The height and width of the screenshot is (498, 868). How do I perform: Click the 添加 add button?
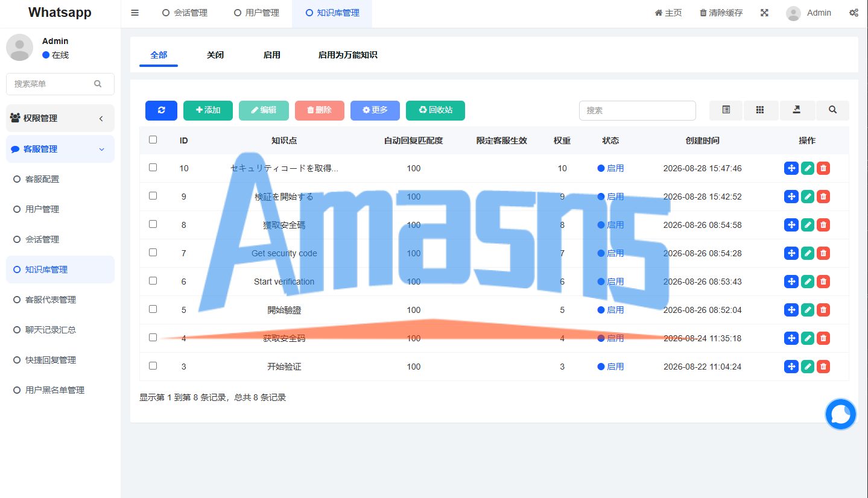tap(208, 110)
